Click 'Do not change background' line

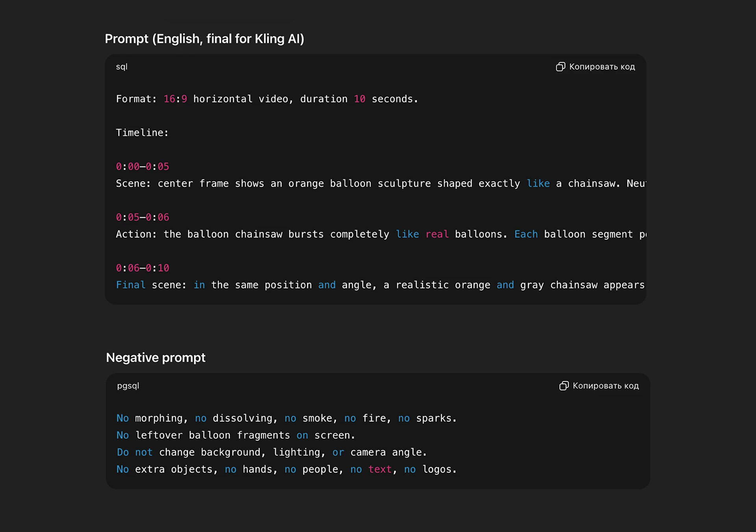(x=271, y=453)
